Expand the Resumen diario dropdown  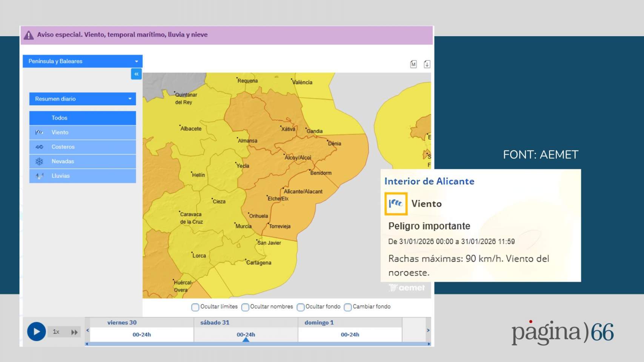click(x=83, y=99)
